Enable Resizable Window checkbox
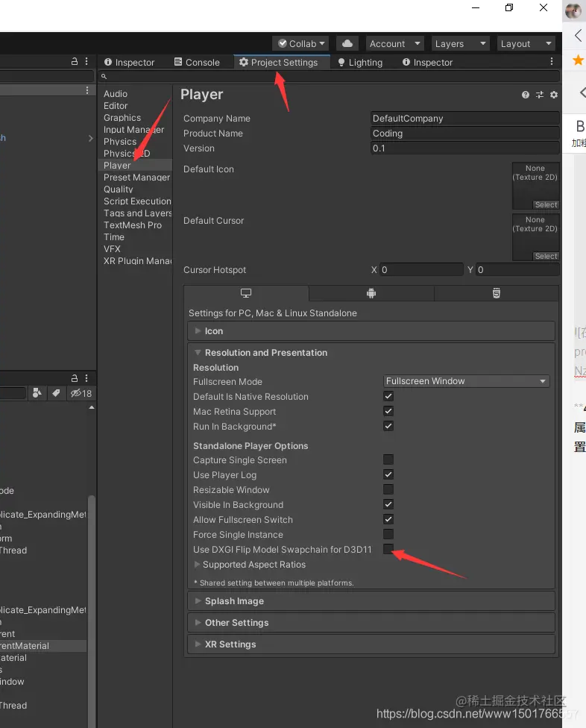The height and width of the screenshot is (728, 586). click(x=388, y=489)
